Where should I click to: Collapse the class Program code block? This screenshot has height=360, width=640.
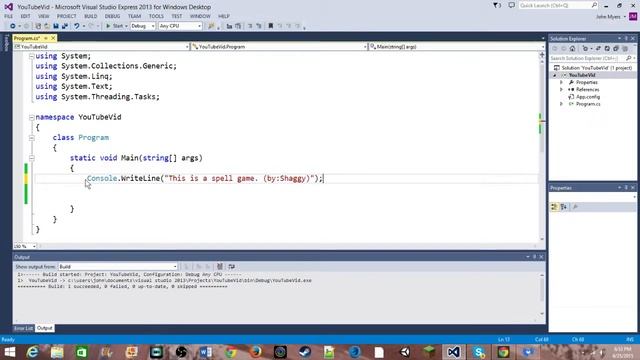pos(31,138)
